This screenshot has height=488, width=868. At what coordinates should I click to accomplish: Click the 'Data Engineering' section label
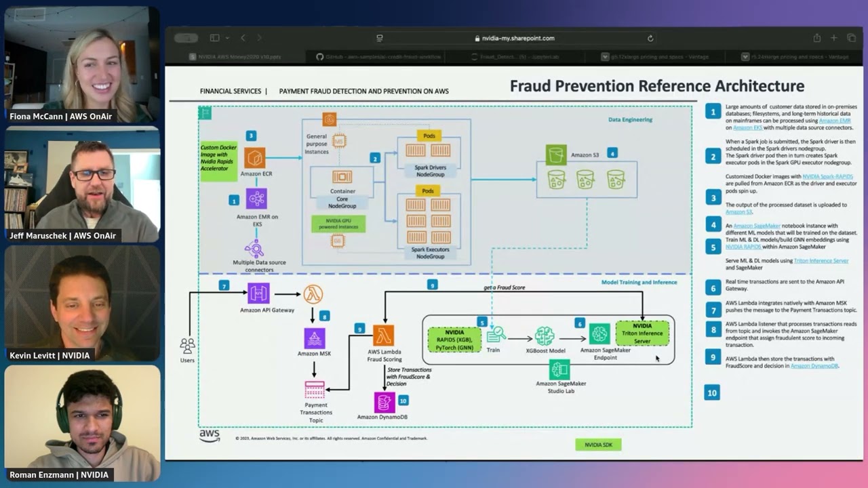630,119
